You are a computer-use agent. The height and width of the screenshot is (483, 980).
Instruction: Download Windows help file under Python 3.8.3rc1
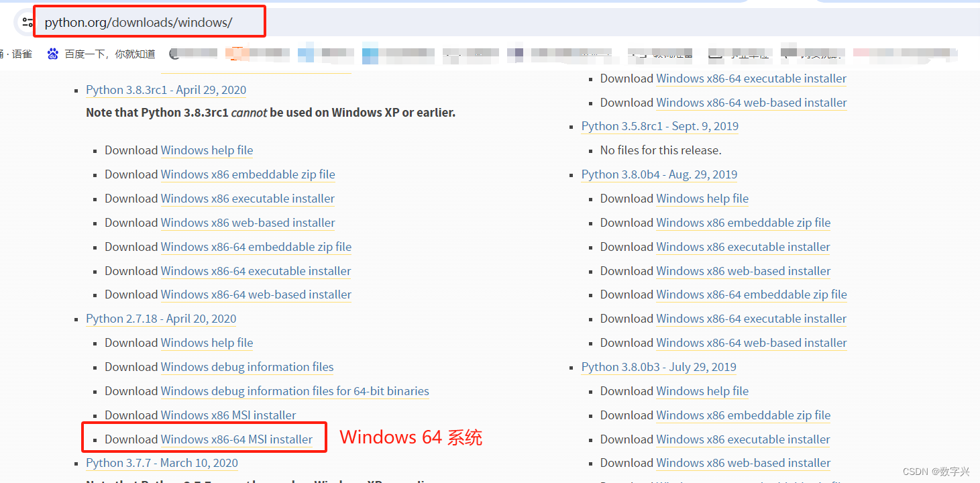tap(207, 150)
